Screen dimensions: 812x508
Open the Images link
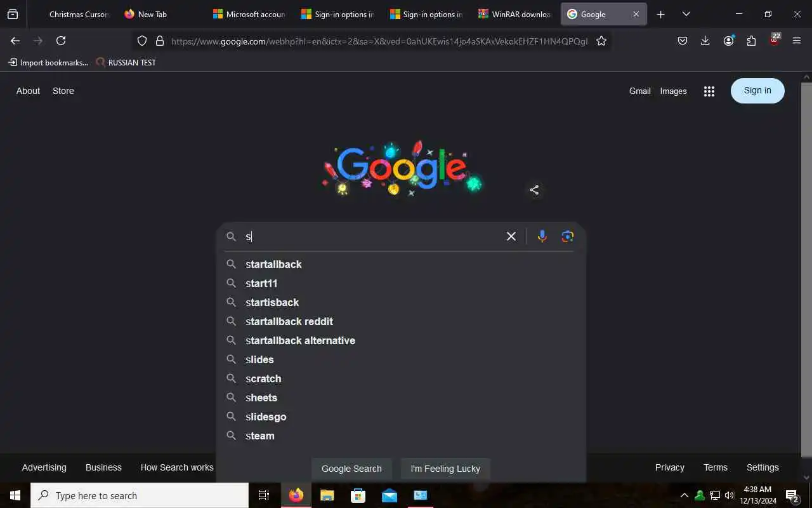[x=673, y=91]
